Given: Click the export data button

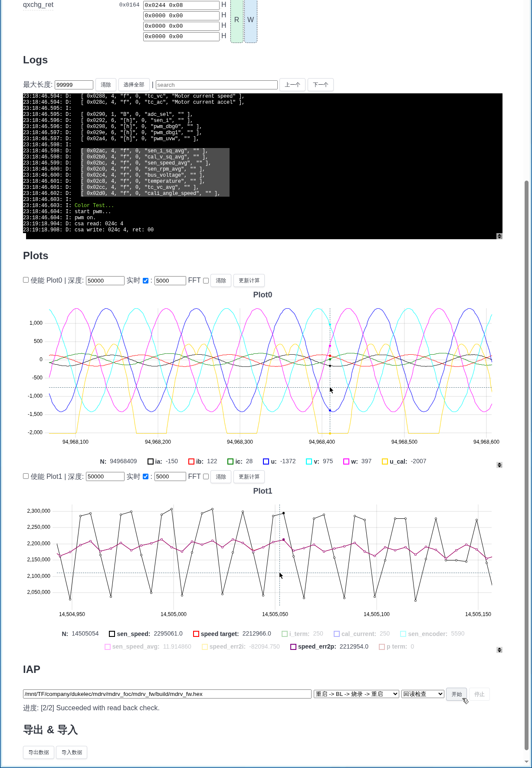Looking at the screenshot, I should [39, 752].
